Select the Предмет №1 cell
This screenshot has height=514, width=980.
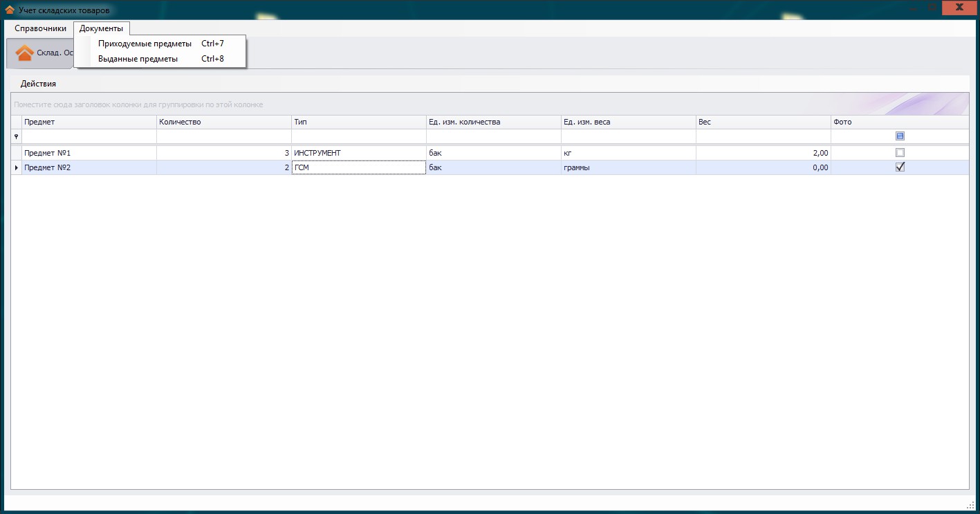point(89,153)
